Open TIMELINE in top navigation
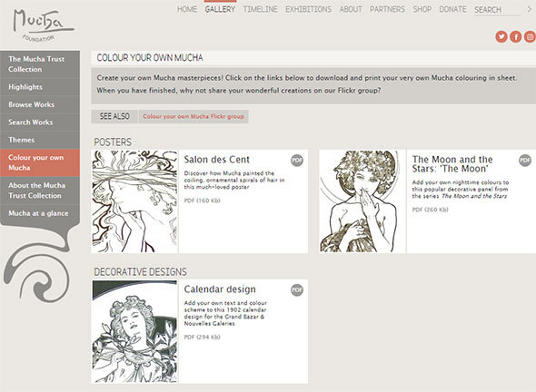The width and height of the screenshot is (536, 392). pyautogui.click(x=260, y=9)
